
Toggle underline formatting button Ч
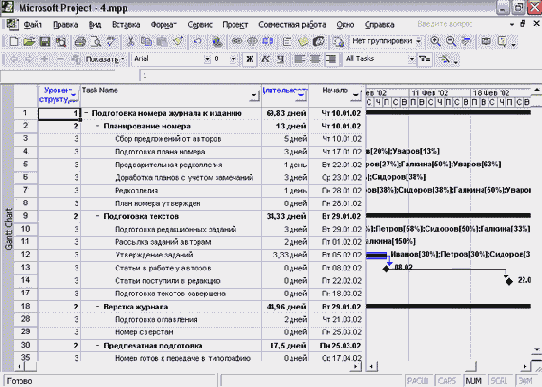click(281, 59)
